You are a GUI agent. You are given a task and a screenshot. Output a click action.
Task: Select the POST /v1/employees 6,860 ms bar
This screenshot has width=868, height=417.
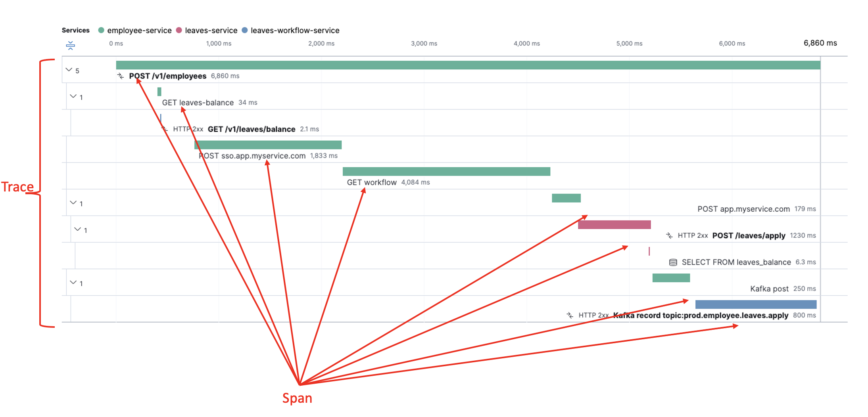pos(468,65)
